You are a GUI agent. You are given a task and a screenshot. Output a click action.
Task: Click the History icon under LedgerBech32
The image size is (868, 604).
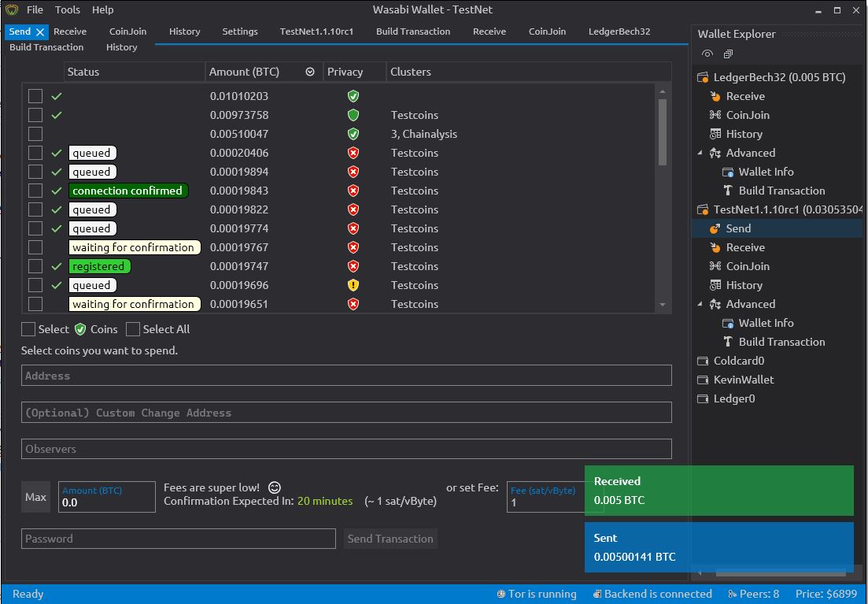[x=715, y=134]
